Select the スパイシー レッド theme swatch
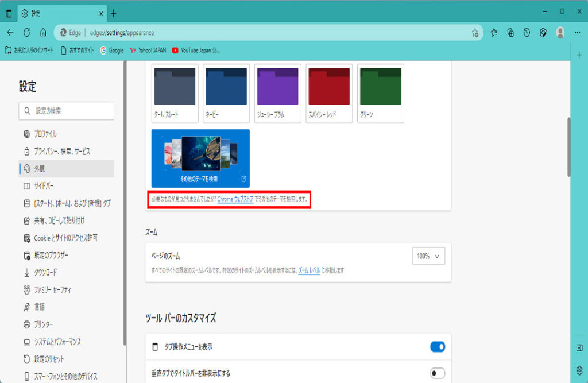Screen dimensions: 588x383 pyautogui.click(x=329, y=93)
